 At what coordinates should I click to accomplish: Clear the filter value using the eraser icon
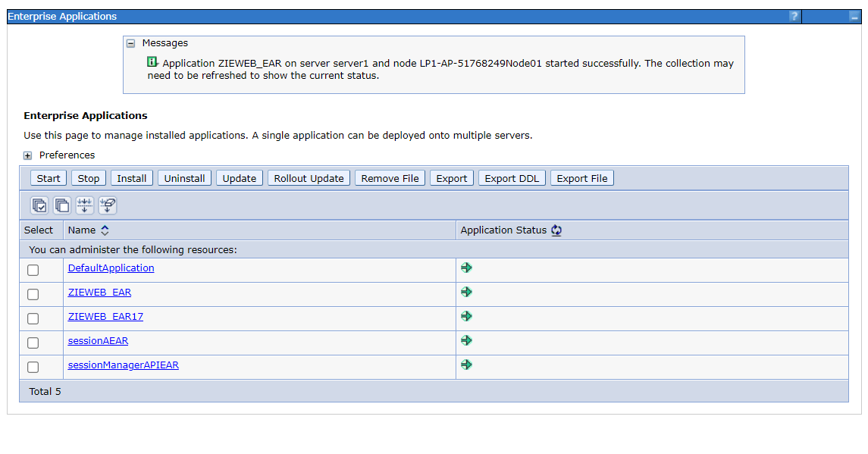107,205
